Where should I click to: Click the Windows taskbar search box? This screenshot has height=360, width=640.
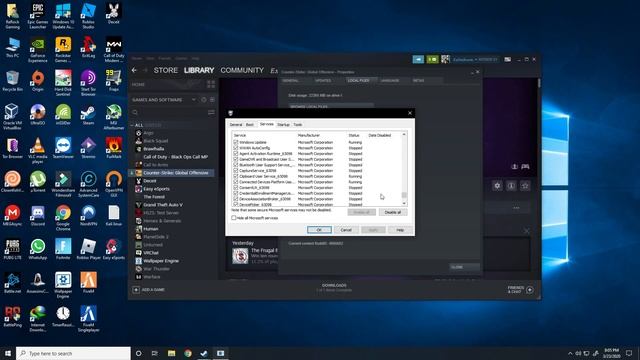tap(73, 353)
